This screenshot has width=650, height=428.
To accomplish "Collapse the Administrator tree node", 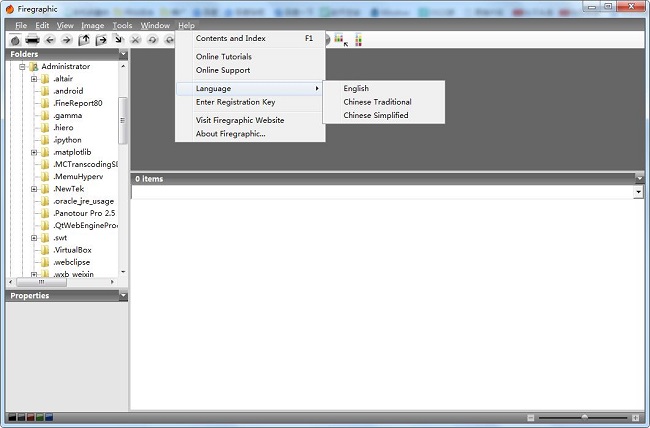I will pyautogui.click(x=22, y=66).
